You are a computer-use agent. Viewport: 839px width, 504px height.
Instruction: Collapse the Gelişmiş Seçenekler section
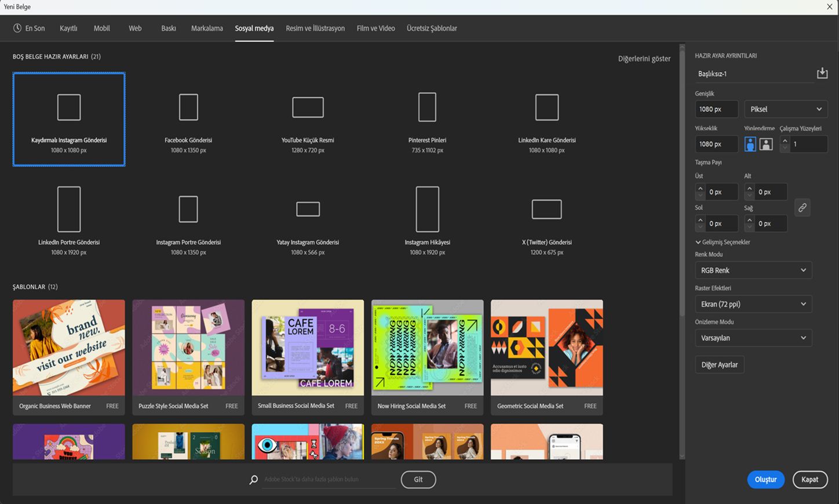723,242
